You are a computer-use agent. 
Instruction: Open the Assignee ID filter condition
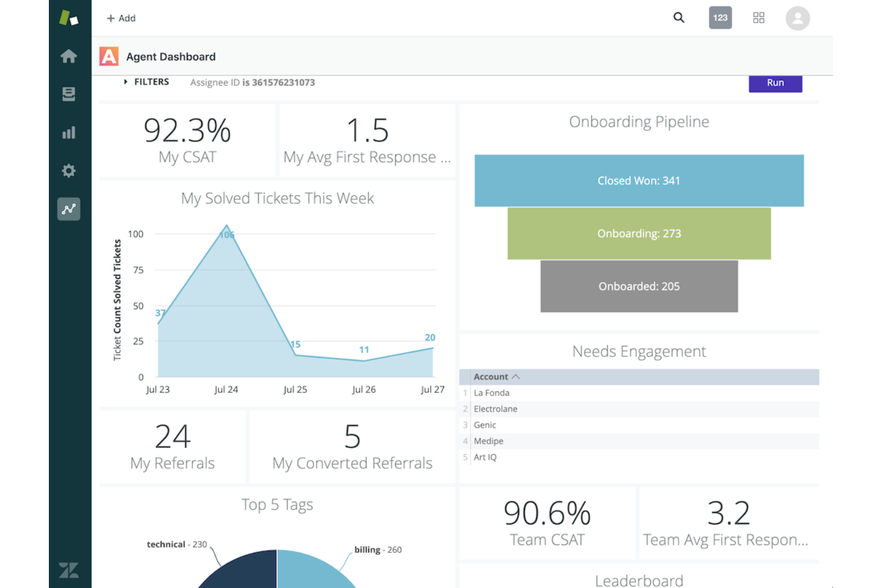[x=252, y=82]
